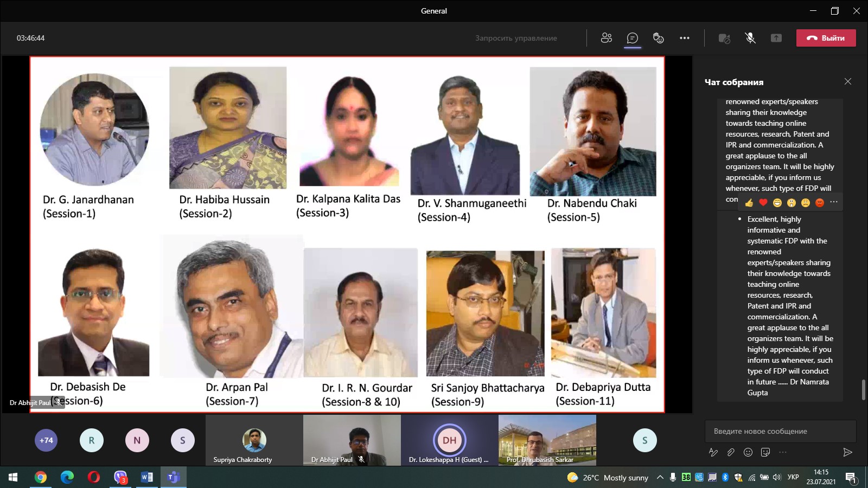Click the chat panel scrollbar thumb
Image resolution: width=868 pixels, height=488 pixels.
863,390
